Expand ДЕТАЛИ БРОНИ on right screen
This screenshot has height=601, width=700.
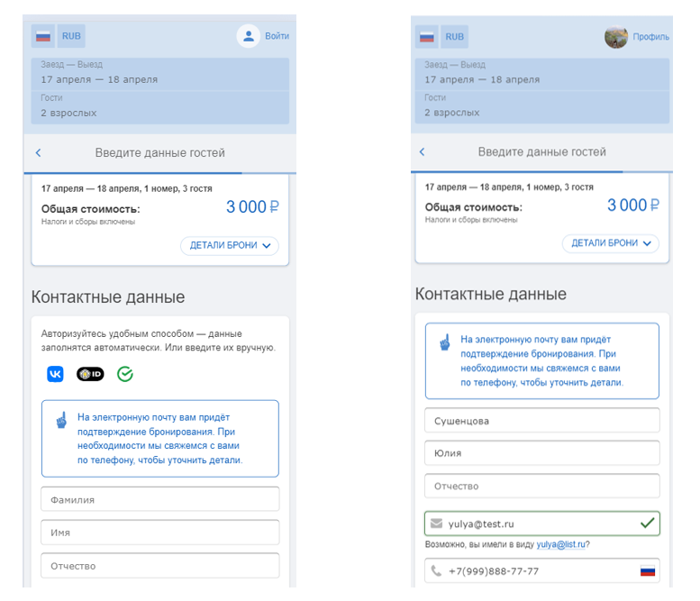click(x=611, y=243)
